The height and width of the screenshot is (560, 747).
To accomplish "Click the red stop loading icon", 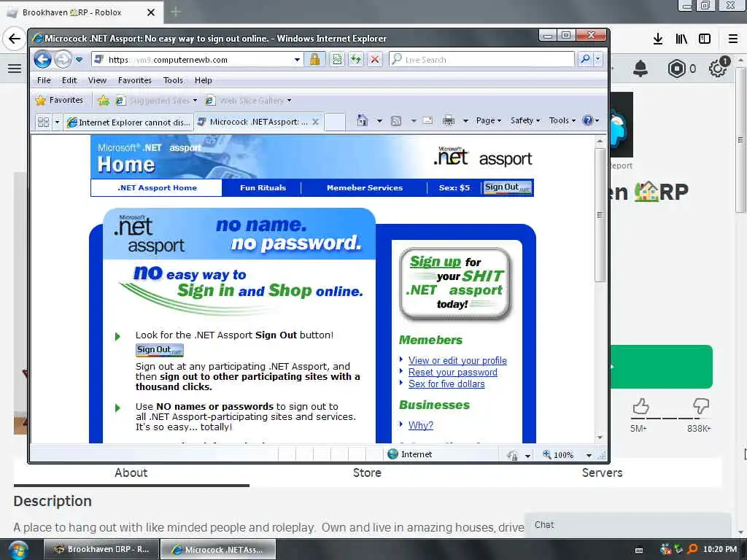I will pyautogui.click(x=375, y=60).
